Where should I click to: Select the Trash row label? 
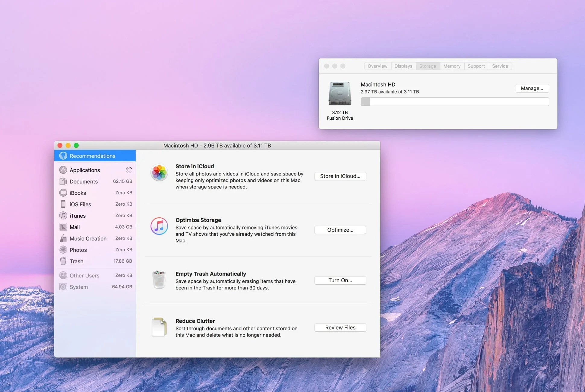tap(77, 261)
